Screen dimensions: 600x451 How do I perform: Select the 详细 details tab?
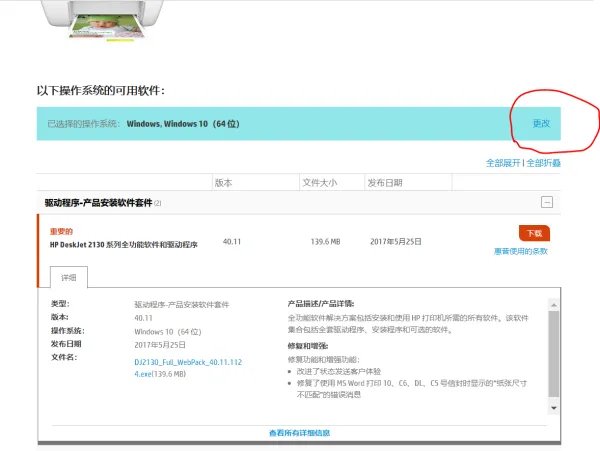(x=69, y=277)
